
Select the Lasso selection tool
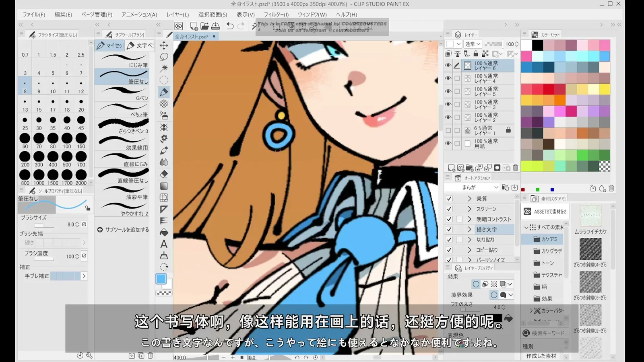pyautogui.click(x=164, y=57)
